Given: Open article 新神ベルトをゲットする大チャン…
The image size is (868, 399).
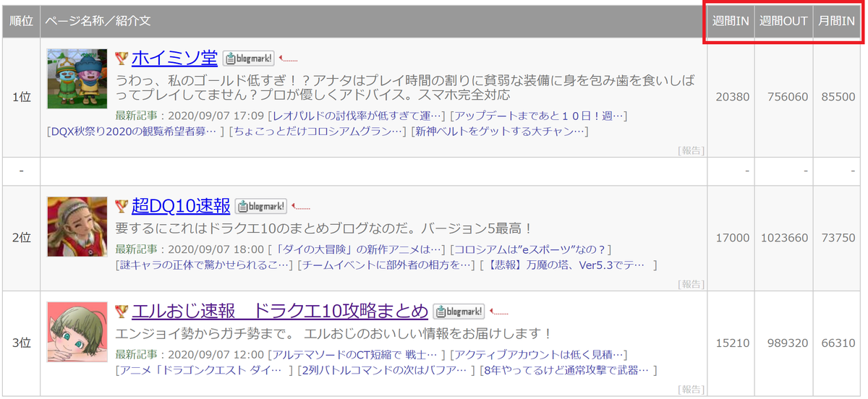Looking at the screenshot, I should tap(500, 132).
